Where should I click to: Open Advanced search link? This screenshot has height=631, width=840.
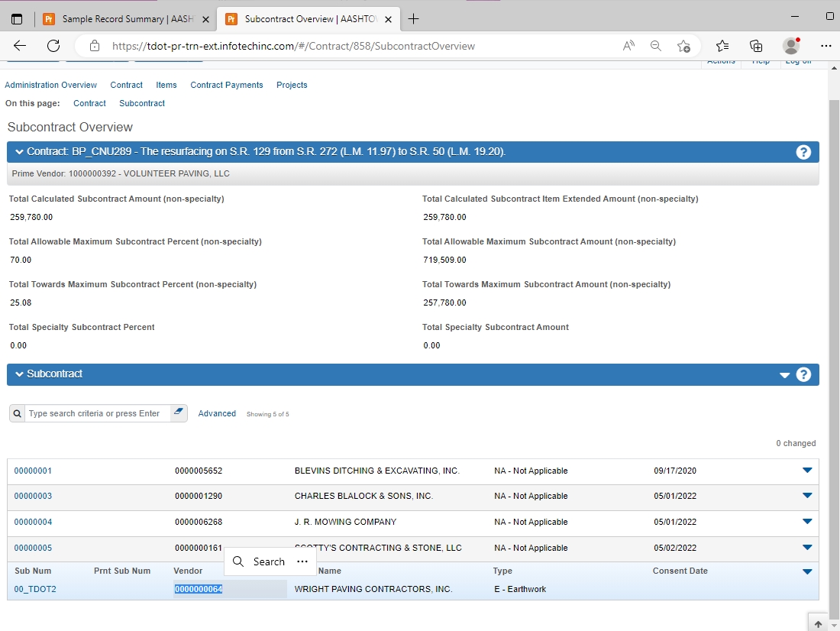coord(217,413)
